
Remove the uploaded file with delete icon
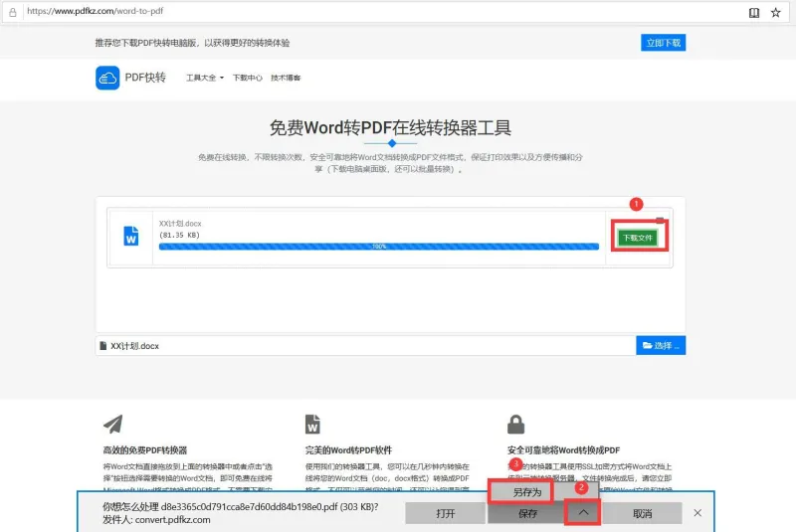point(660,220)
